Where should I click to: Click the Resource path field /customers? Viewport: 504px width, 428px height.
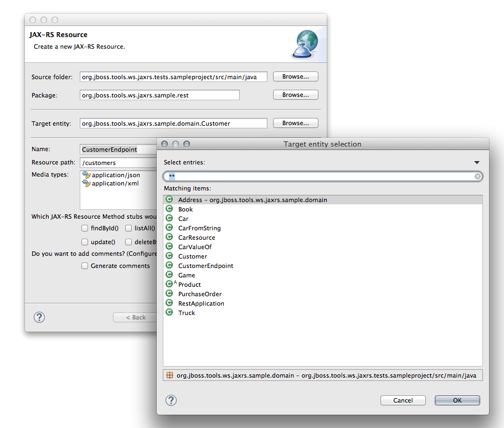click(x=119, y=163)
